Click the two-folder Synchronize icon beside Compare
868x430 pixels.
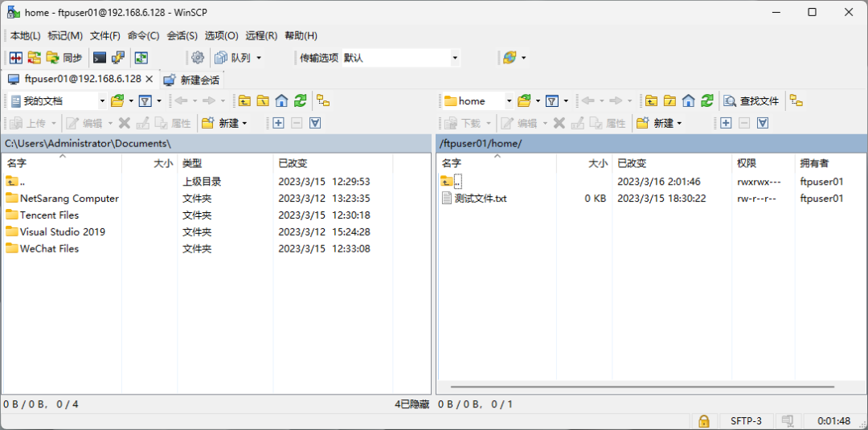coord(35,58)
